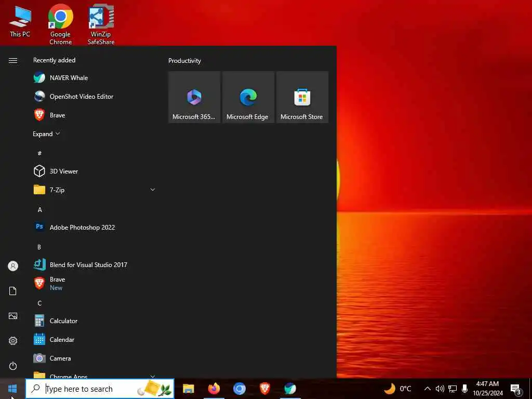Click the microphone tray icon
The height and width of the screenshot is (399, 532).
pos(465,389)
